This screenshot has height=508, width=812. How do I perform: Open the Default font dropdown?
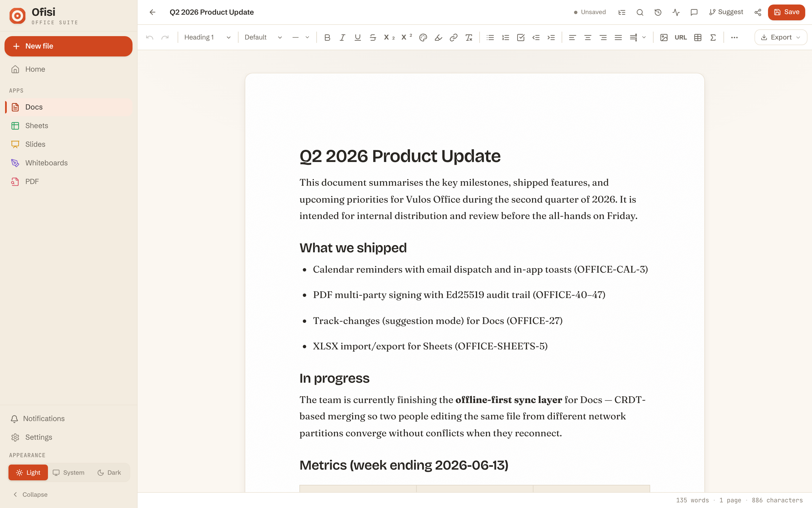coord(263,37)
